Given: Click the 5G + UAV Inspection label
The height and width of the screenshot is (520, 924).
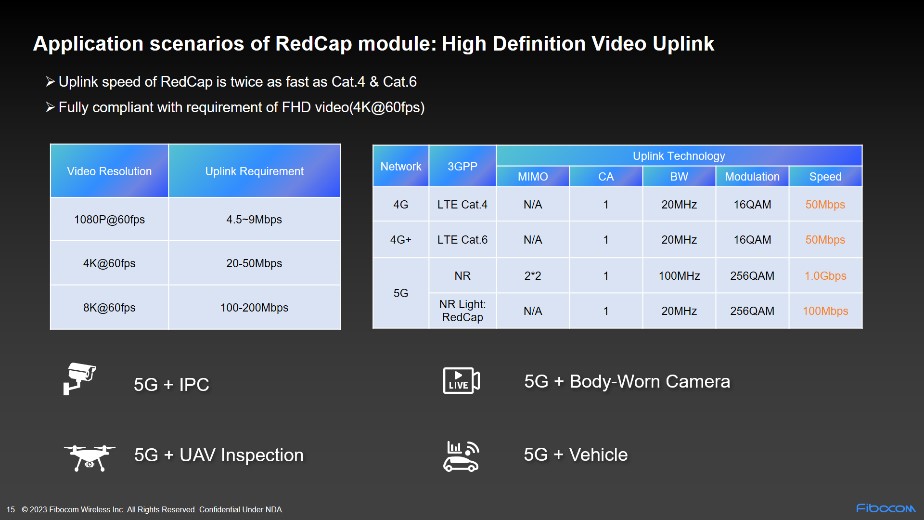Looking at the screenshot, I should point(218,455).
